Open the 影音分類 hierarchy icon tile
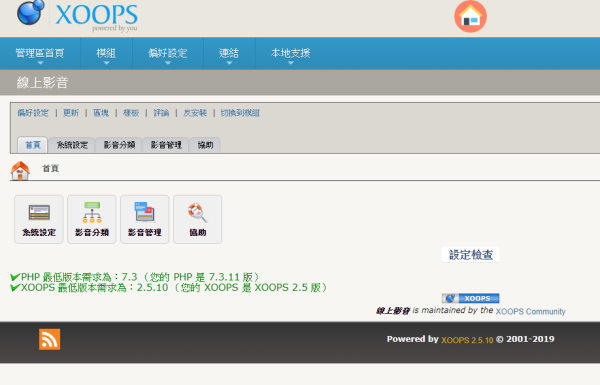Image resolution: width=600 pixels, height=385 pixels. click(92, 219)
